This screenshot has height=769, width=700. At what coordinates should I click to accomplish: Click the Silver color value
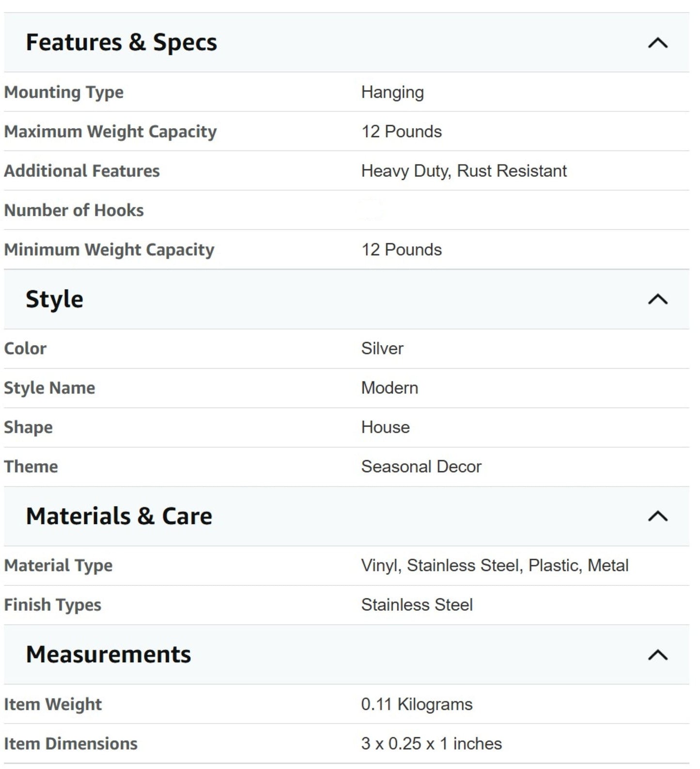(x=382, y=348)
